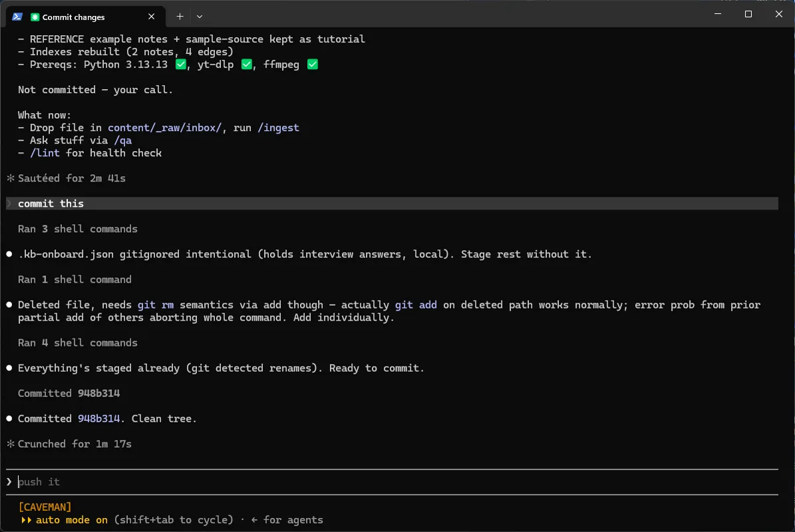This screenshot has height=532, width=795.
Task: Click the green asterisk tab icon
Action: [35, 17]
